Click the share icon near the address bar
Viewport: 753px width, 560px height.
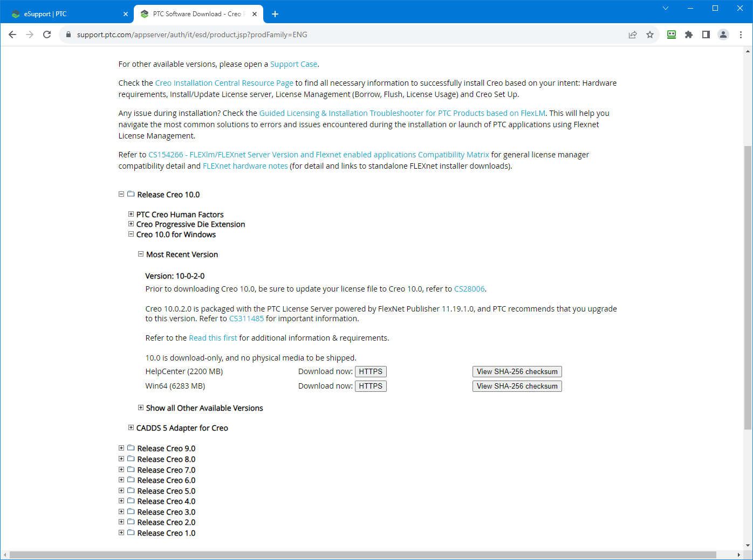632,34
